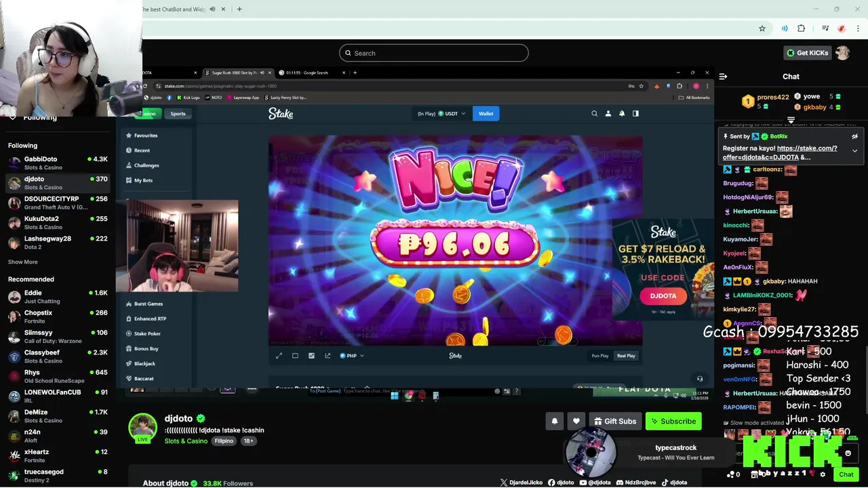This screenshot has width=868, height=488.
Task: Open Stake account profile icon
Action: pos(608,114)
